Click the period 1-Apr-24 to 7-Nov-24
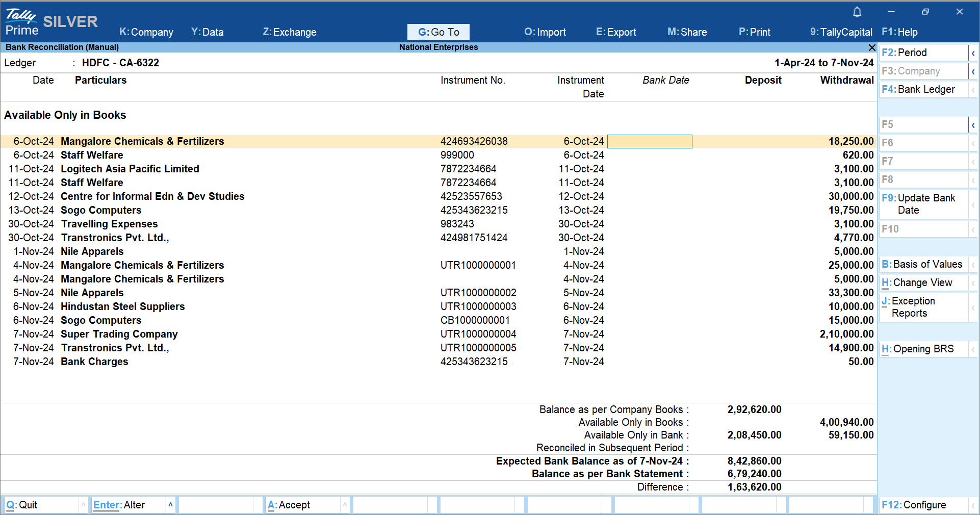 pyautogui.click(x=824, y=63)
